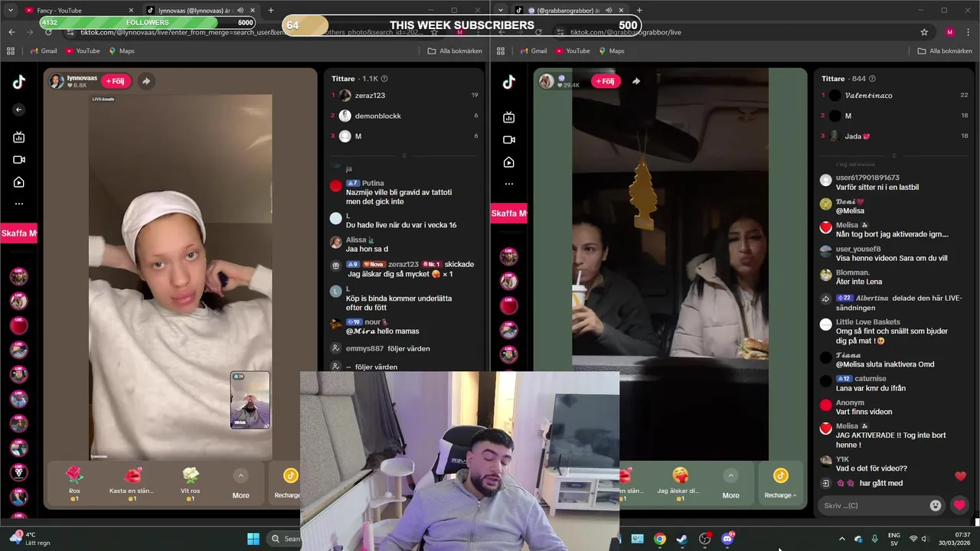
Task: Open demonblockk top viewer profile
Action: click(x=377, y=116)
